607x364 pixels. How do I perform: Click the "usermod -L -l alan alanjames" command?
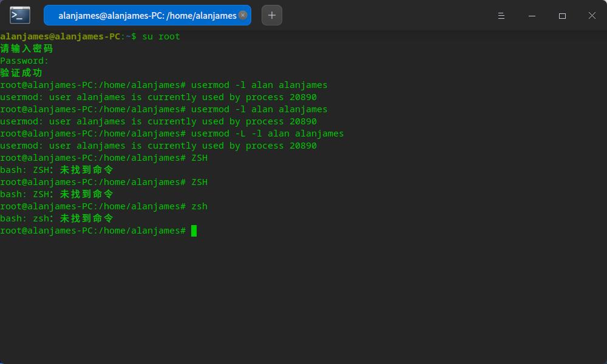click(267, 133)
